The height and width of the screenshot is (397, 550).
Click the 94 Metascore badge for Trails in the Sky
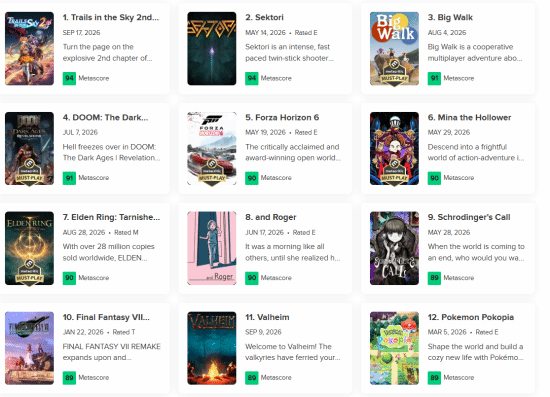point(69,78)
